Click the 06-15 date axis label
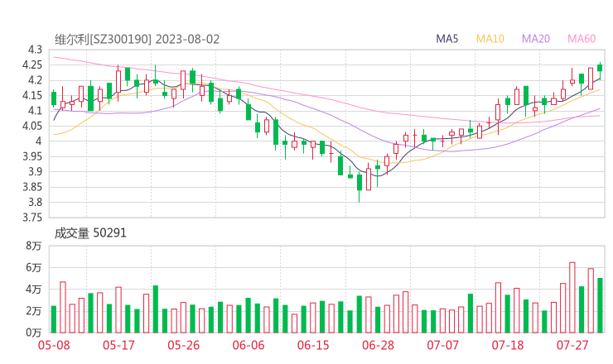Image resolution: width=613 pixels, height=364 pixels. [313, 345]
